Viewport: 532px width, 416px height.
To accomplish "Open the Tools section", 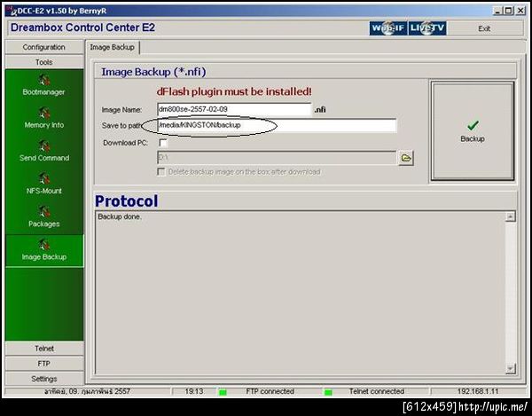I will pyautogui.click(x=44, y=62).
